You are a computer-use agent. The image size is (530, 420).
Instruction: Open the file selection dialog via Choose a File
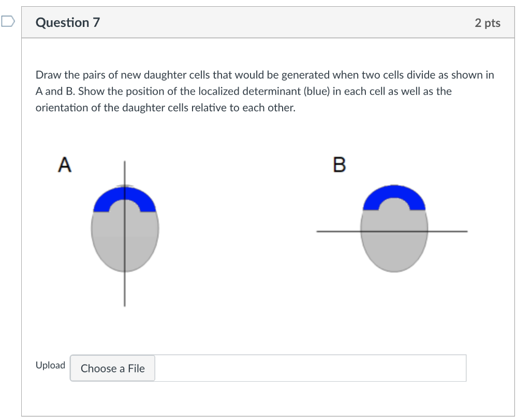[112, 368]
